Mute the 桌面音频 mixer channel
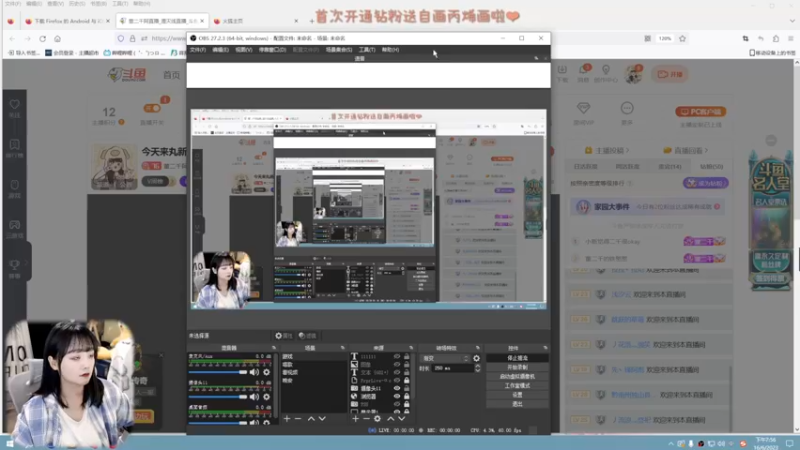Viewport: 800px width, 450px height. [x=254, y=422]
